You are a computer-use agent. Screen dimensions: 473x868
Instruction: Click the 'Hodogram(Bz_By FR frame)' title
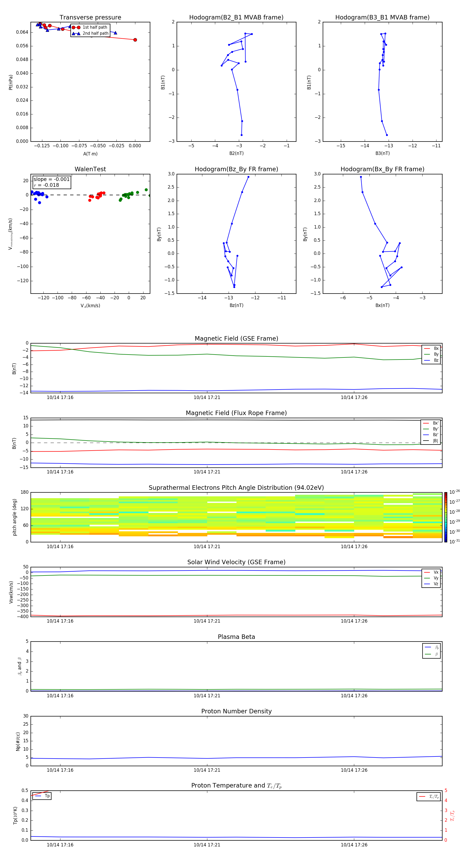(236, 169)
